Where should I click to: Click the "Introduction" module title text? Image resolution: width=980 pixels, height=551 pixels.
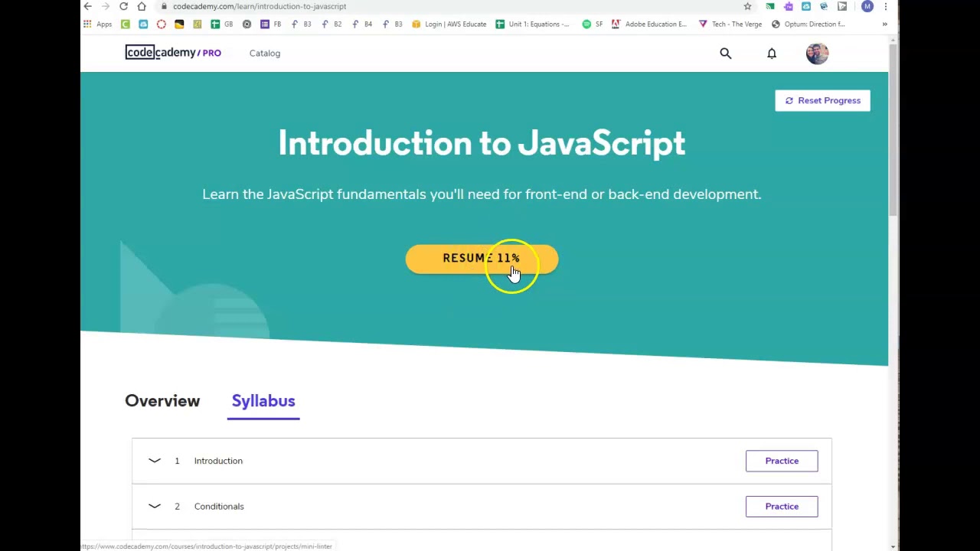click(218, 461)
